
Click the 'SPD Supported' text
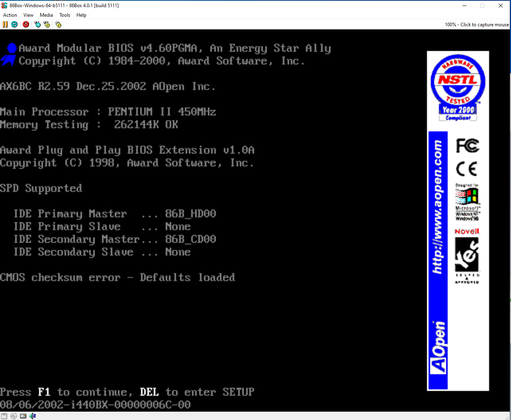[x=41, y=188]
